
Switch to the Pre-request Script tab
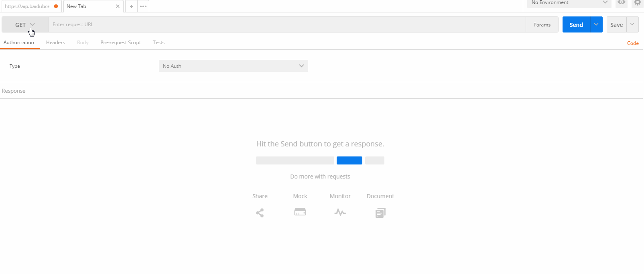[120, 43]
